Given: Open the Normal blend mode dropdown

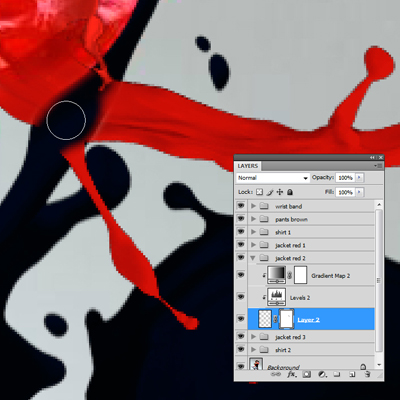Looking at the screenshot, I should click(273, 178).
